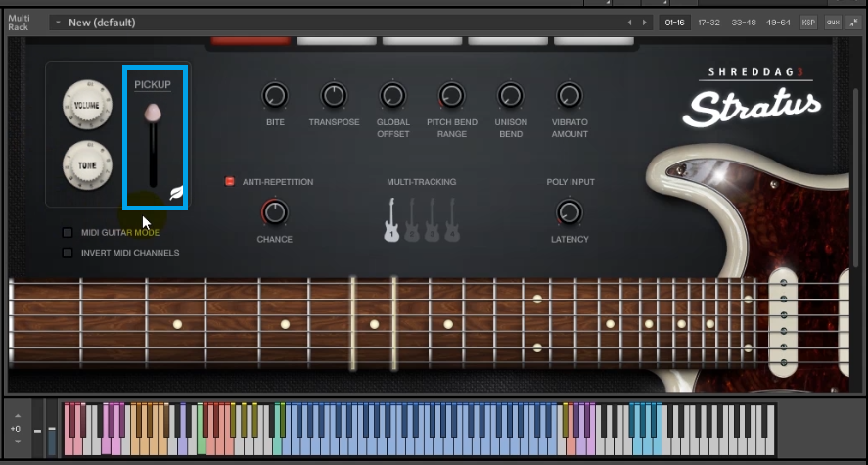The width and height of the screenshot is (868, 465).
Task: Open the KSP script button
Action: pos(808,23)
